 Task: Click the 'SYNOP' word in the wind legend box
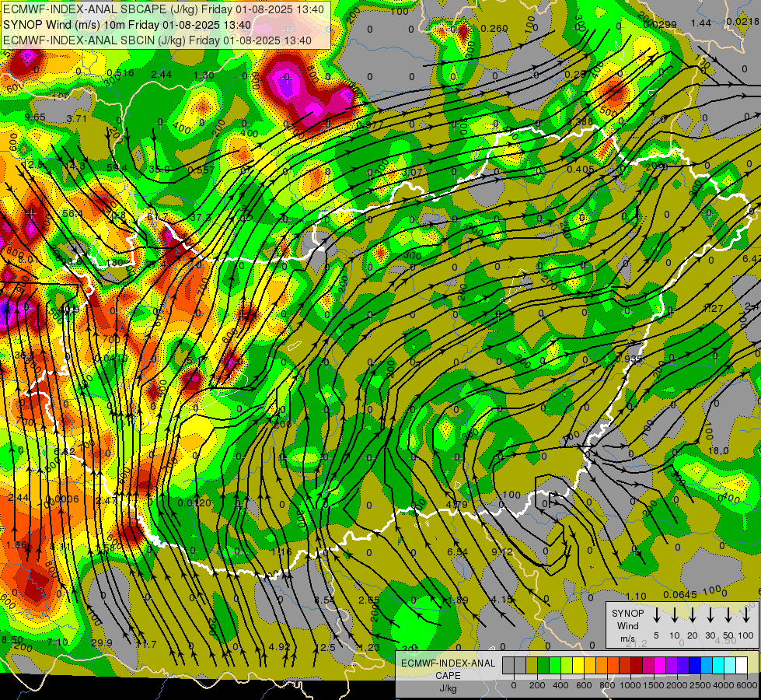[x=627, y=613]
